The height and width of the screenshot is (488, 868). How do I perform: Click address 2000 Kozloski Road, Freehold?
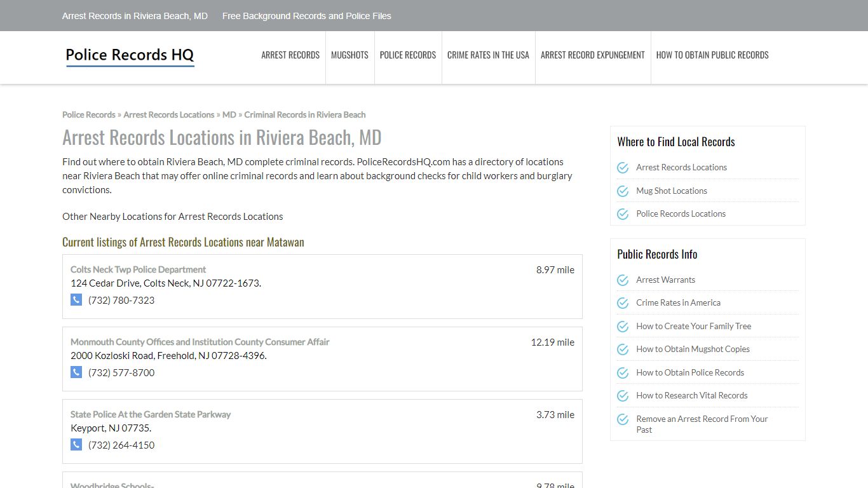168,355
